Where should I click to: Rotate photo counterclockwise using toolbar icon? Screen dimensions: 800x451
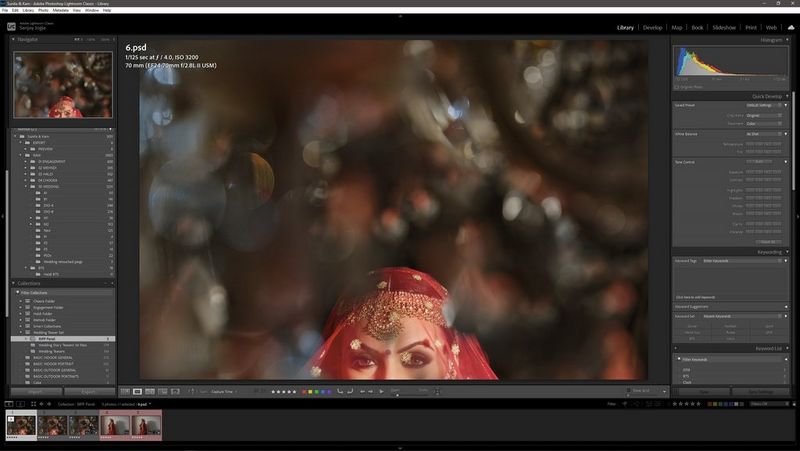340,391
